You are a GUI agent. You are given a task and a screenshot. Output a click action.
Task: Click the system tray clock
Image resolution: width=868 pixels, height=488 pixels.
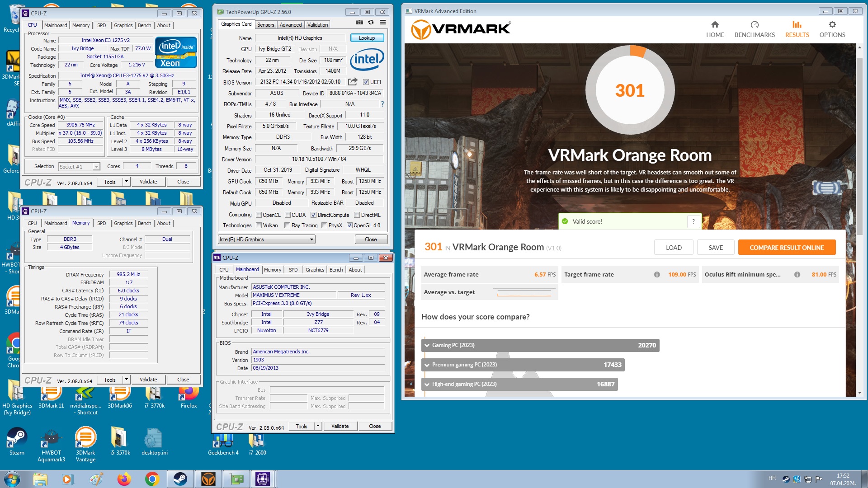point(843,479)
